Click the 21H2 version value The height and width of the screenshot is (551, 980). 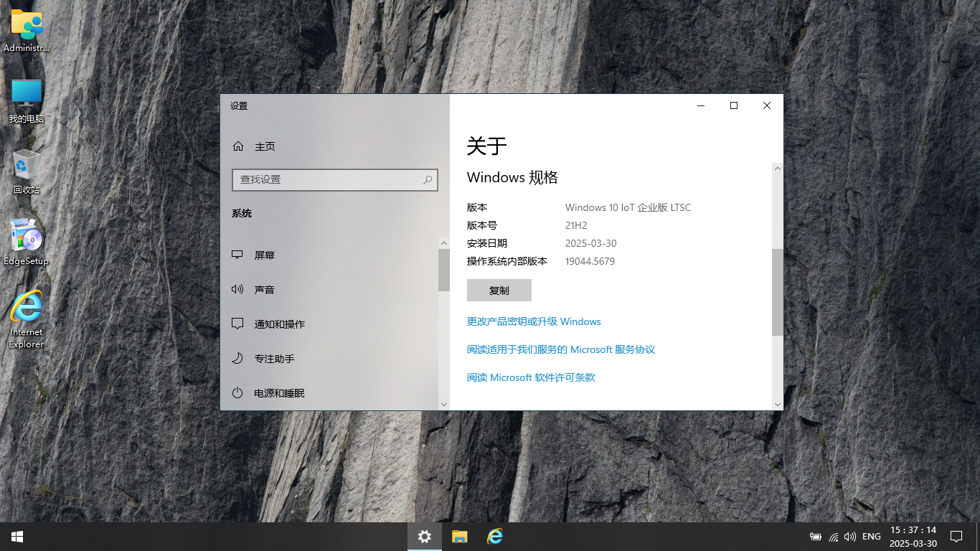[x=576, y=225]
